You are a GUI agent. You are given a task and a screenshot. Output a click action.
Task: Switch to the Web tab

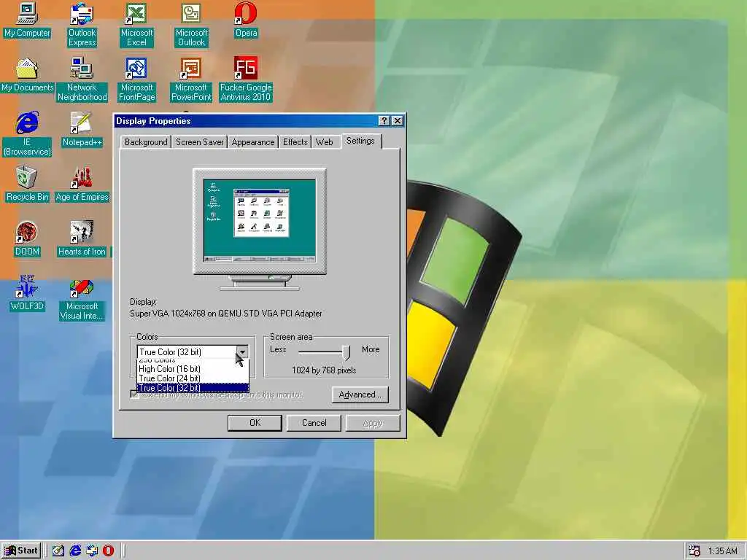coord(325,142)
